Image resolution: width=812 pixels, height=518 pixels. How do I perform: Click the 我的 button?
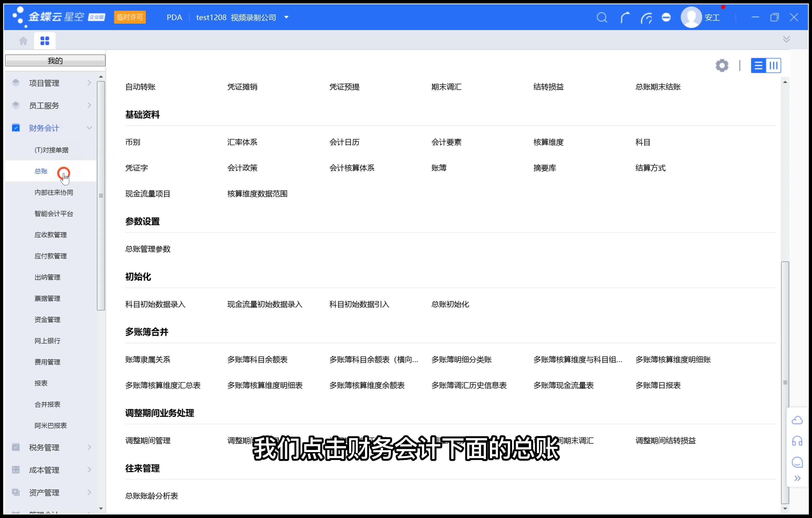tap(55, 61)
